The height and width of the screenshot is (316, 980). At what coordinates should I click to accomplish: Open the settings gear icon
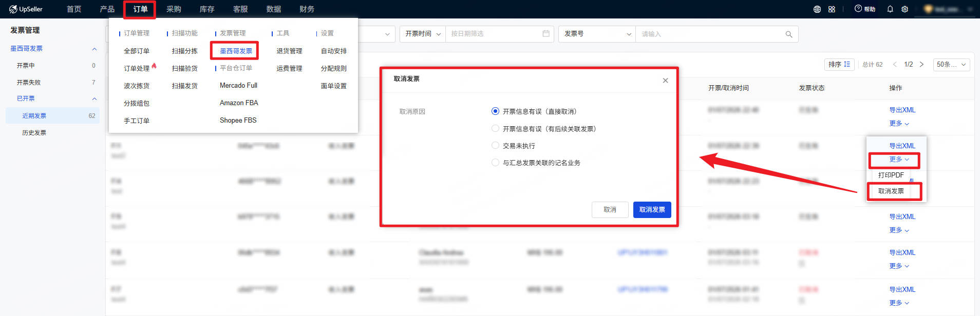905,9
